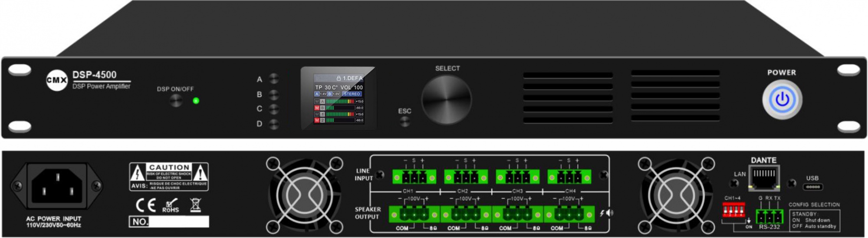
Task: Click the DSP-4500 model name
Action: coord(94,75)
